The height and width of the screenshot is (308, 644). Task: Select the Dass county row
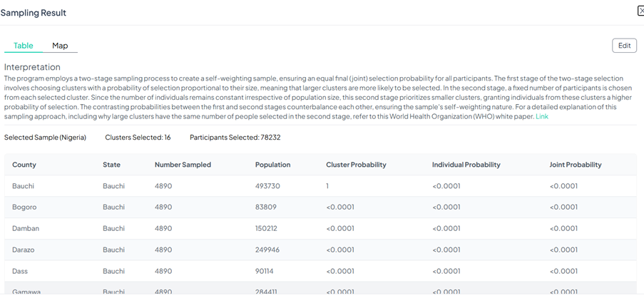[x=21, y=272]
